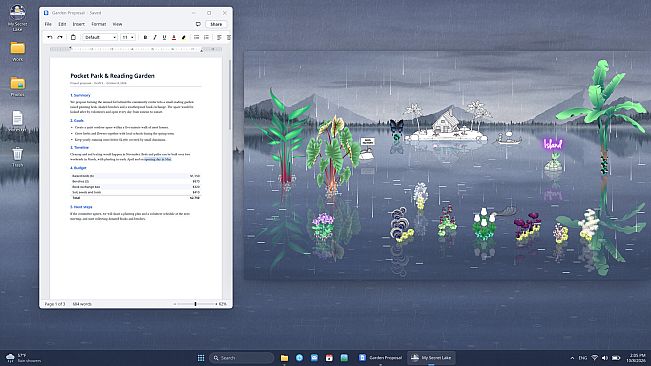Image resolution: width=651 pixels, height=366 pixels.
Task: Click the Page 1 of 3 indicator
Action: (x=55, y=304)
